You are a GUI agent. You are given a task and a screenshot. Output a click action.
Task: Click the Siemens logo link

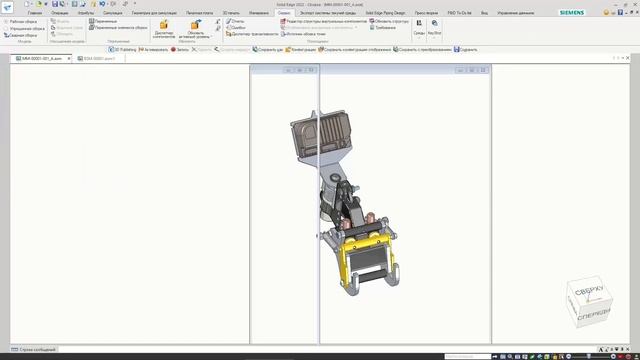572,13
